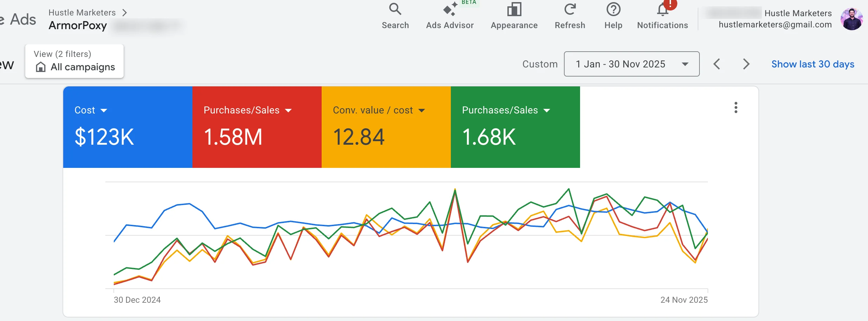Open the date range dropdown 1 Jan - 30 Nov 2025
Screen dimensions: 868x321
tap(631, 64)
